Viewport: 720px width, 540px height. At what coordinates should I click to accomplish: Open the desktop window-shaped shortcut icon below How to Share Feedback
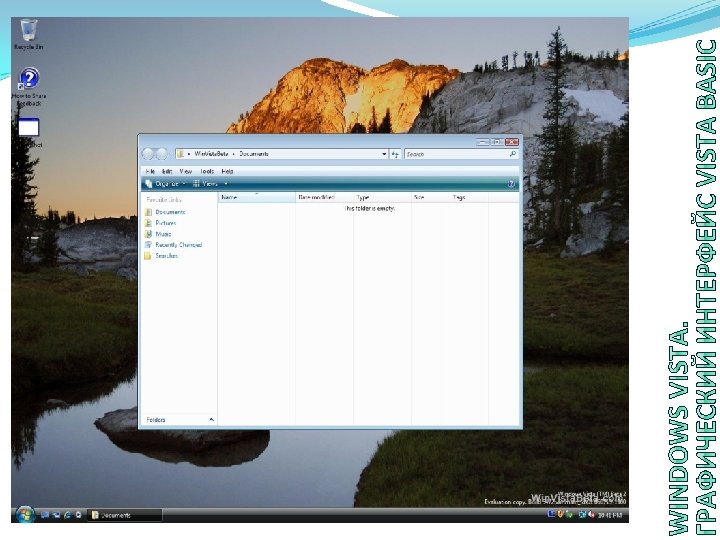(28, 127)
